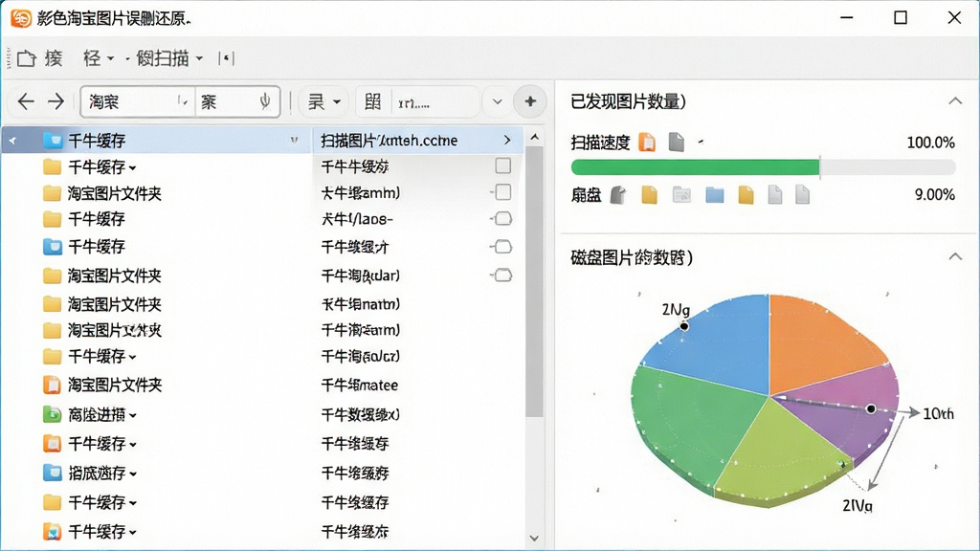Collapse the 已发现图片数量 section
The width and height of the screenshot is (980, 551).
(x=955, y=100)
